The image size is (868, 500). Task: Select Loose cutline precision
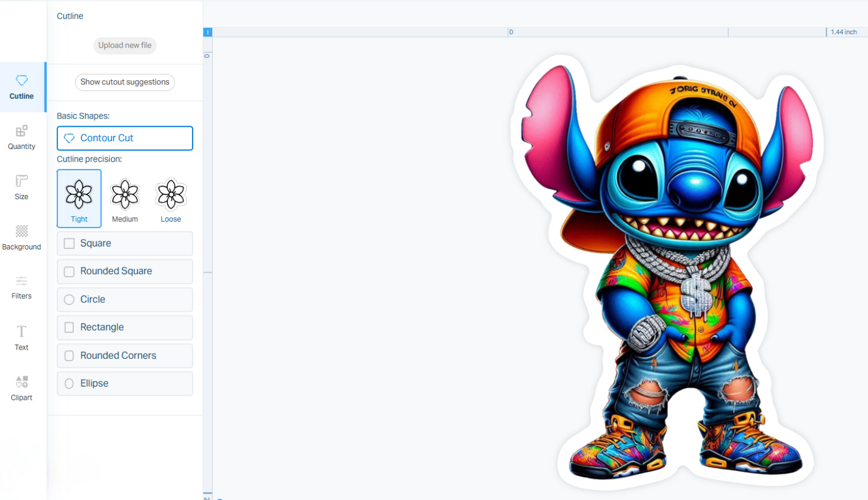171,200
